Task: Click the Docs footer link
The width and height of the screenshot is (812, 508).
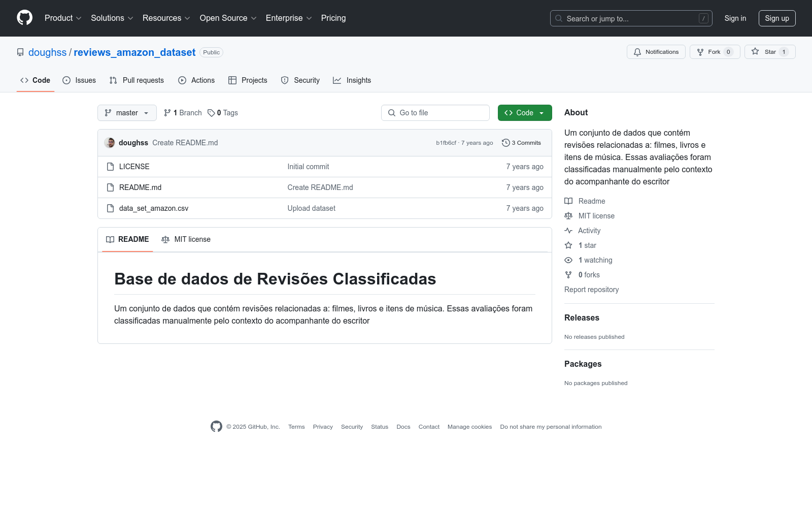Action: [x=403, y=427]
